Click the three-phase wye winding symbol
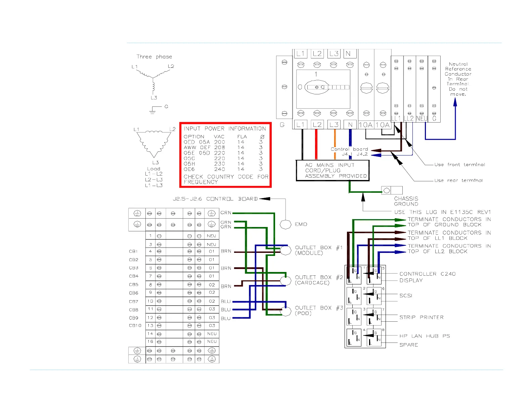This screenshot has height=411, width=532. click(x=153, y=81)
